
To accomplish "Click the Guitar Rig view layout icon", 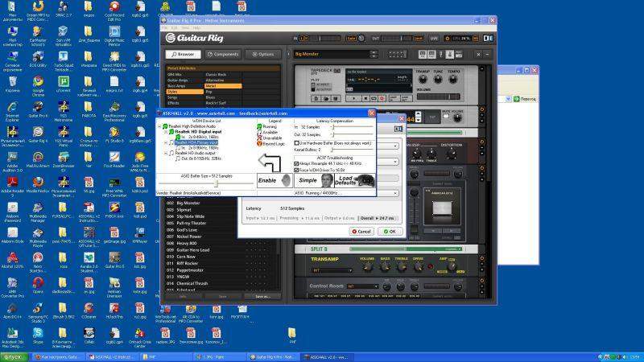I will [488, 38].
